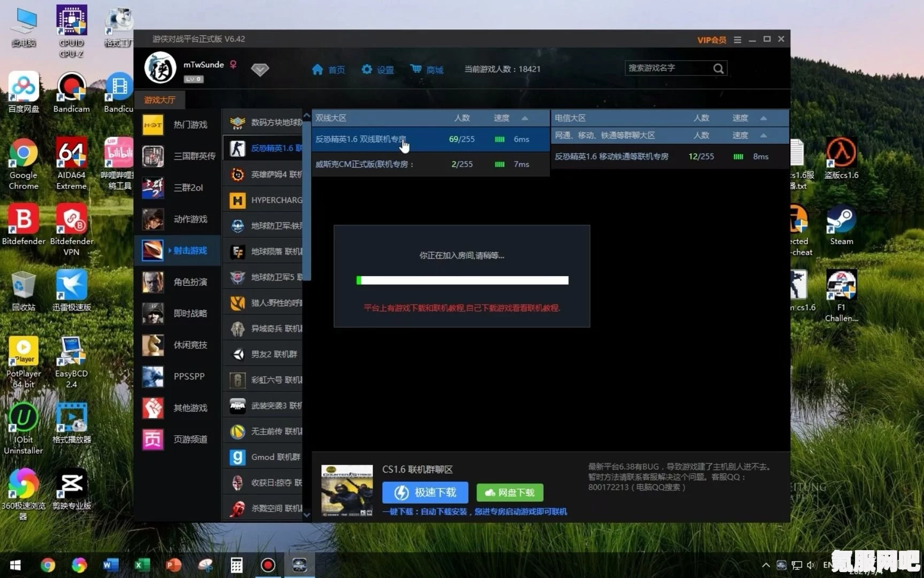Click 休闲竞技 chess knight icon

(153, 345)
